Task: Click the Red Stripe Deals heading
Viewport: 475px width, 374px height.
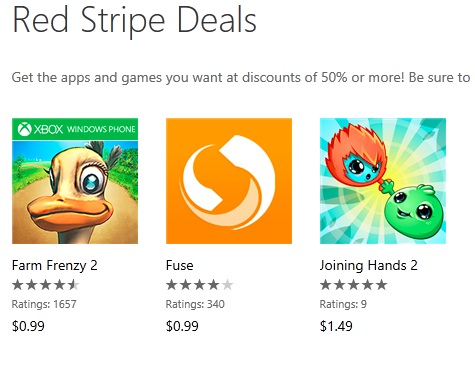Action: 134,20
